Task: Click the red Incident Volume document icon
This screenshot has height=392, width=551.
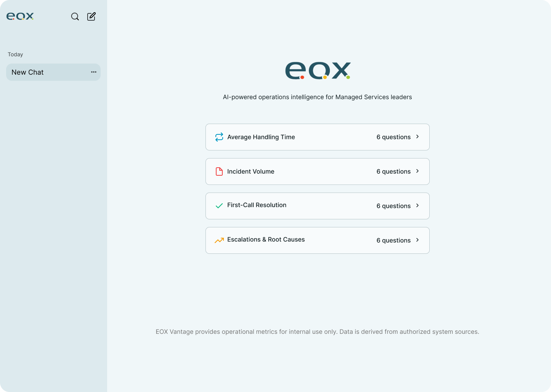Action: click(x=219, y=171)
